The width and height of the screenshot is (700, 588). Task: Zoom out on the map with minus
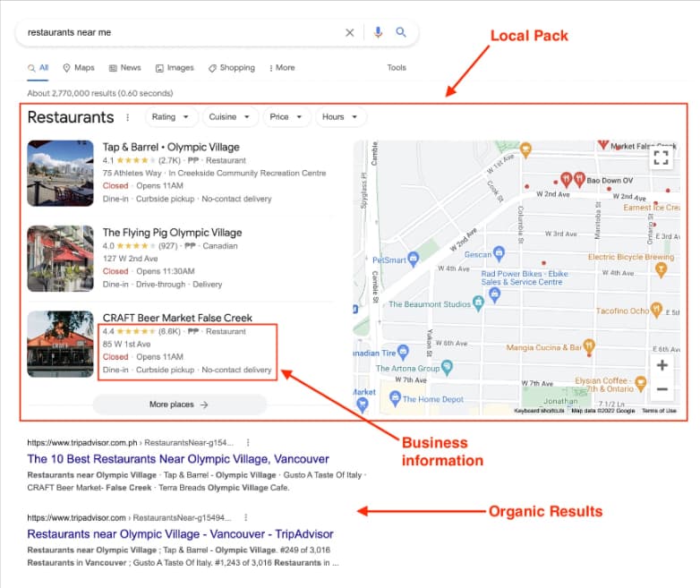click(662, 389)
